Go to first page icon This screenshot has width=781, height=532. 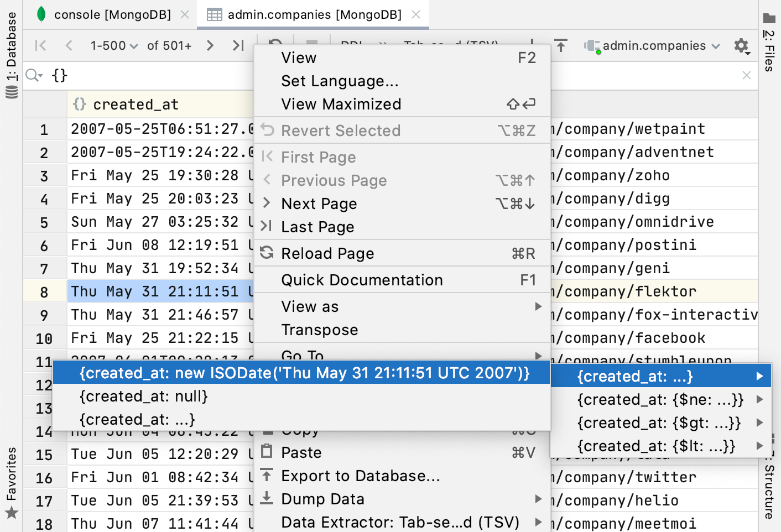click(40, 45)
